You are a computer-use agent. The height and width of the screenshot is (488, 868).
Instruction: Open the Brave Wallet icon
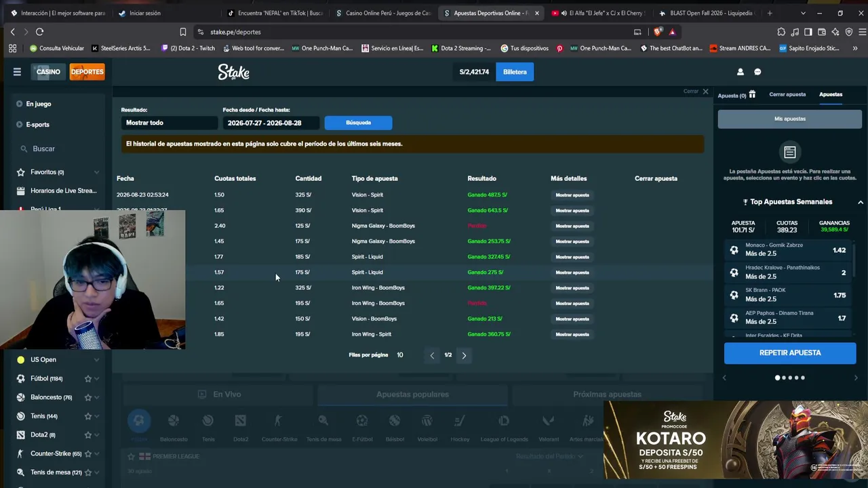coord(822,32)
